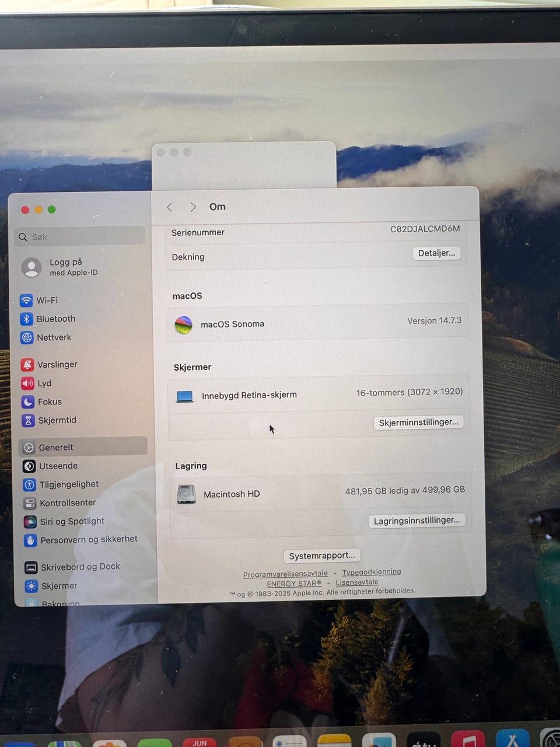Click Logg på med Apple-ID avatar
Image resolution: width=560 pixels, height=747 pixels.
click(32, 267)
